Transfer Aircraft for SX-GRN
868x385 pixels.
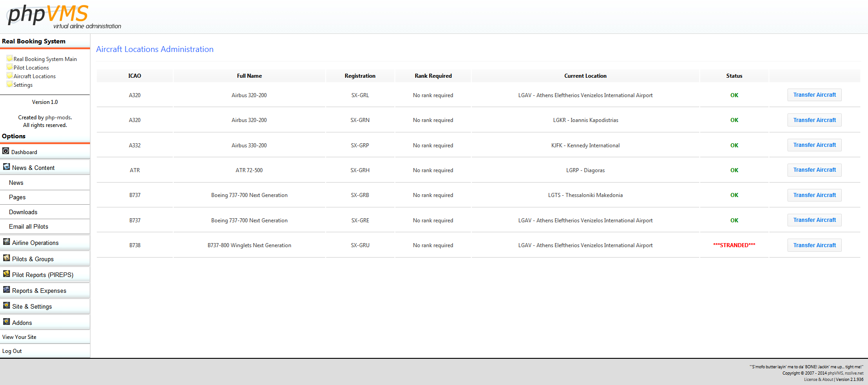[x=815, y=120]
